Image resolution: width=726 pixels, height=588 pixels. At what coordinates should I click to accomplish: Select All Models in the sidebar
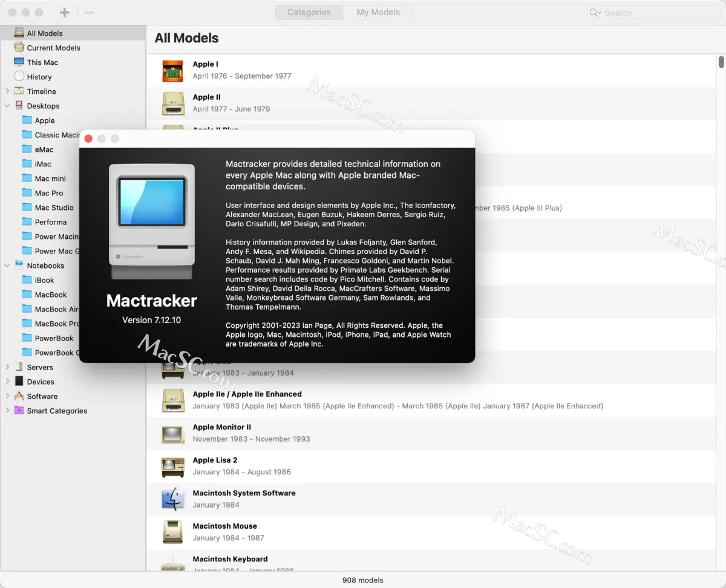(73, 33)
